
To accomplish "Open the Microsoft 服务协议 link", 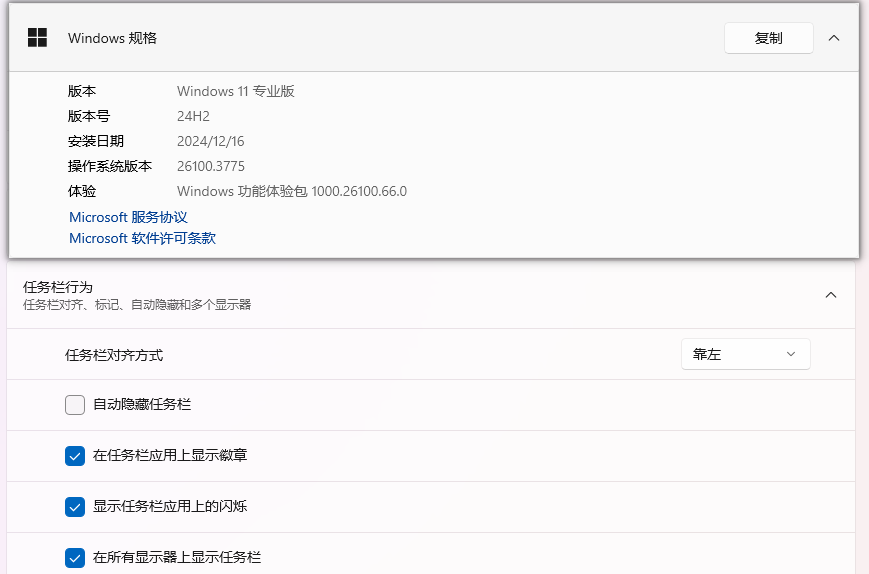I will 128,217.
